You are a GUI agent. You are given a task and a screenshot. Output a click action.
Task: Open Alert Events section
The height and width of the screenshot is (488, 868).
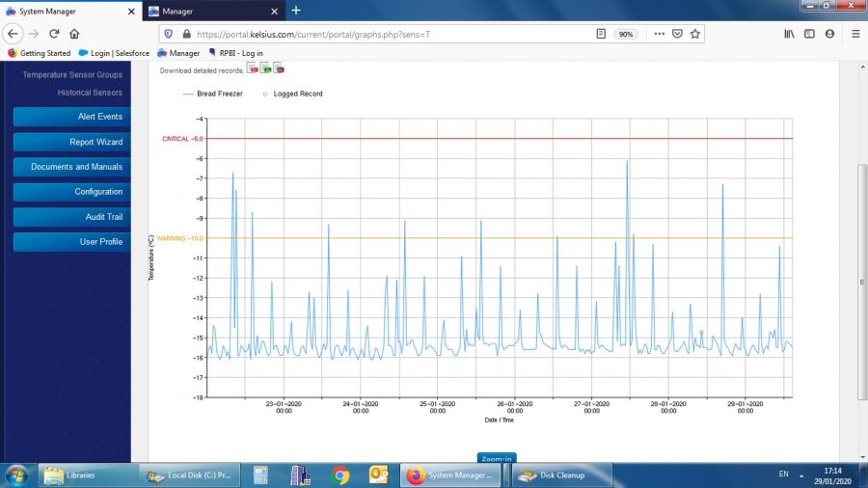(72, 117)
